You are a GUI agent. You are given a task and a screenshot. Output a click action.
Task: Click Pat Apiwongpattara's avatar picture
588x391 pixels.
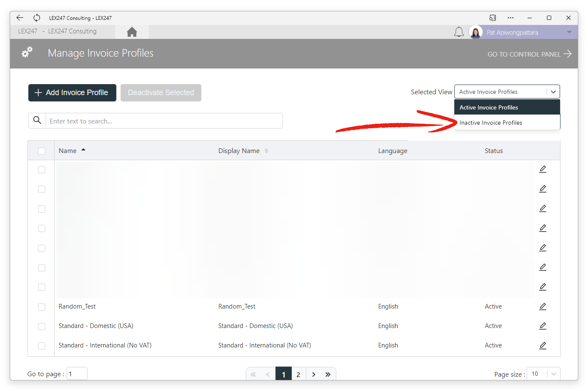475,32
